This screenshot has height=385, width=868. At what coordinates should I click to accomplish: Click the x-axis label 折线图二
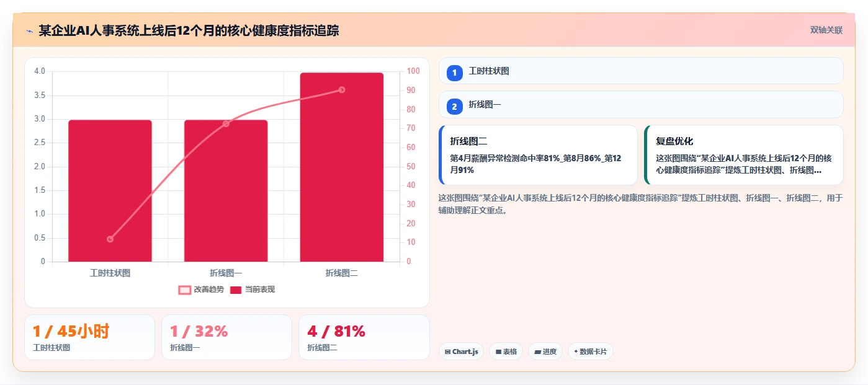coord(342,273)
